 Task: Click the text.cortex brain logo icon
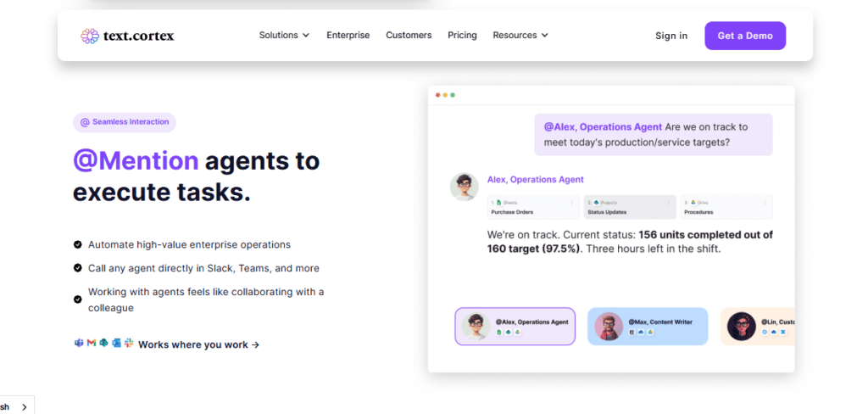pos(90,36)
